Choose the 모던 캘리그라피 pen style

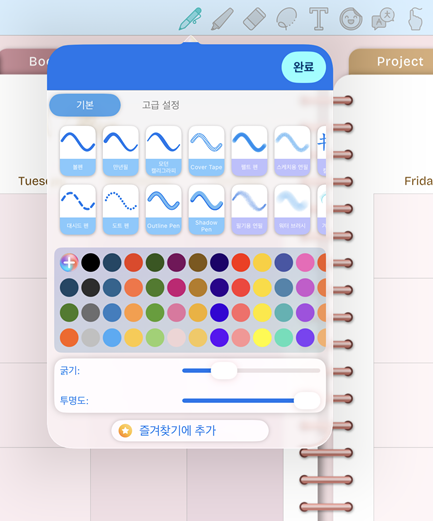pyautogui.click(x=164, y=151)
